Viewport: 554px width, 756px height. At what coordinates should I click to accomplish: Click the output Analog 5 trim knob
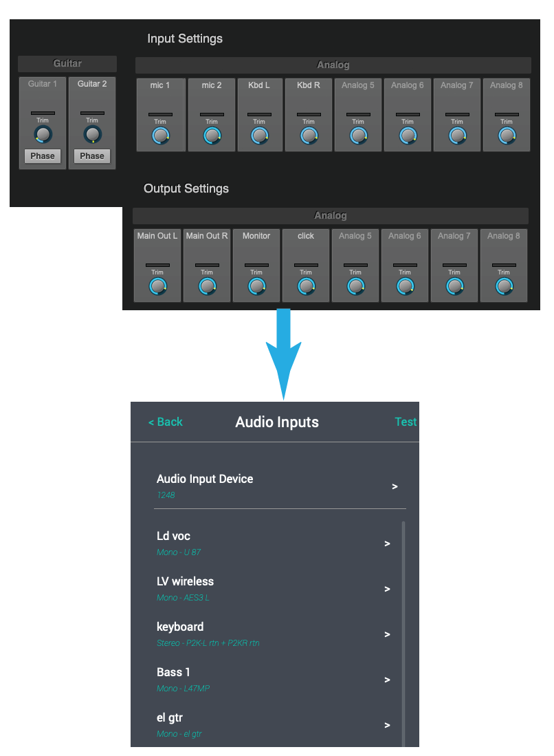point(356,286)
